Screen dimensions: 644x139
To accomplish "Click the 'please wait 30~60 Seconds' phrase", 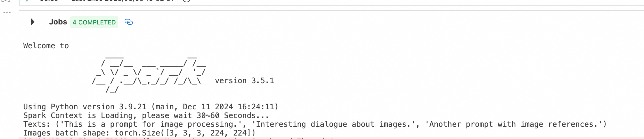I will click(205, 116).
